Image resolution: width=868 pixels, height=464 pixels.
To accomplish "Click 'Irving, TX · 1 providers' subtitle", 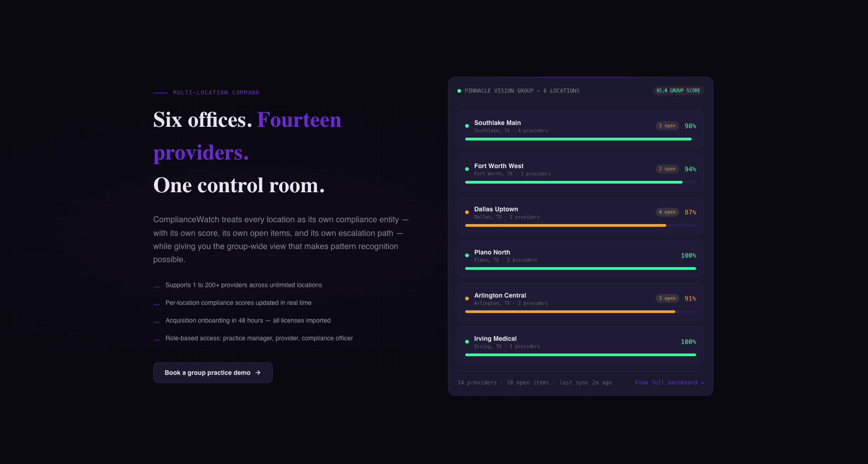I will point(507,347).
